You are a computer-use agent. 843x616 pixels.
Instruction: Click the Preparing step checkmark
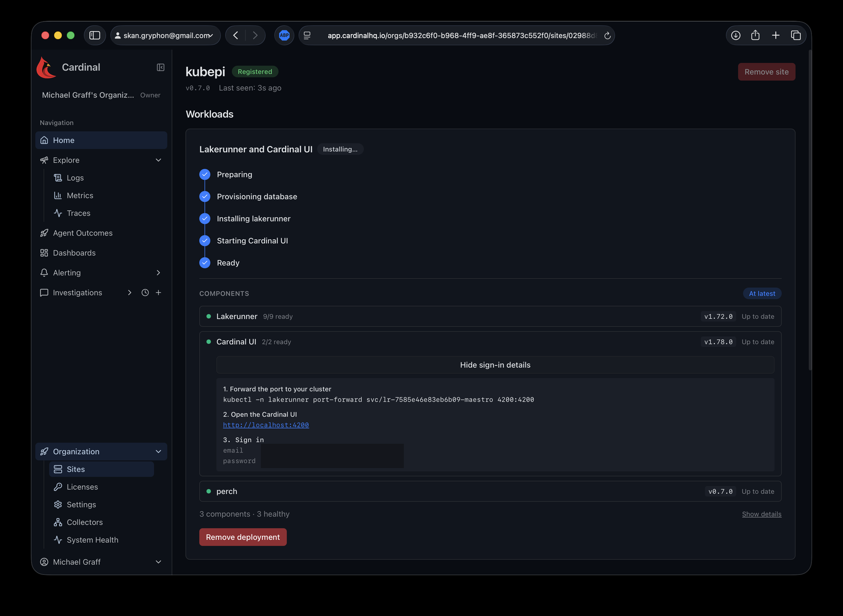click(x=205, y=174)
